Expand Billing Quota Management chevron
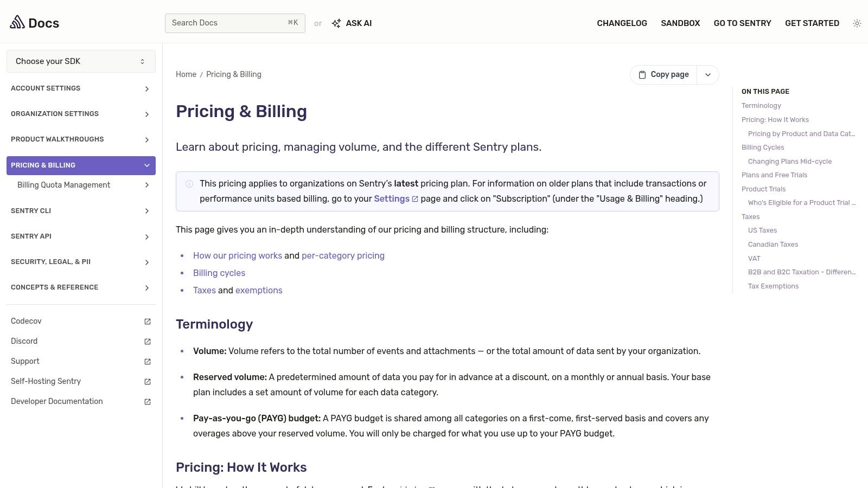The height and width of the screenshot is (488, 868). coord(147,185)
